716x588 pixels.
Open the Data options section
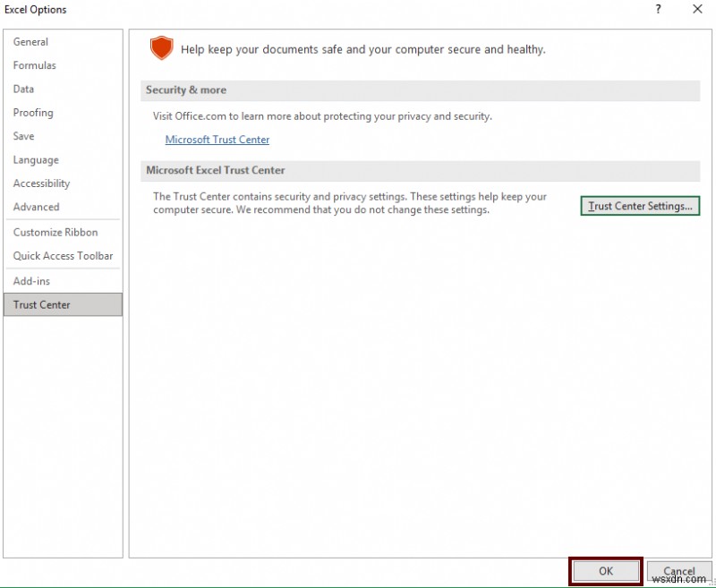[23, 89]
